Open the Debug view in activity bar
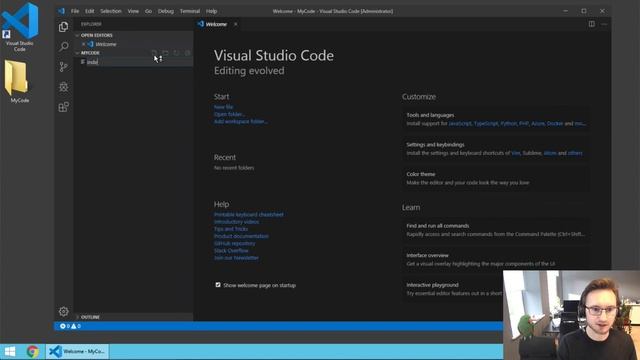640x360 pixels. click(63, 87)
